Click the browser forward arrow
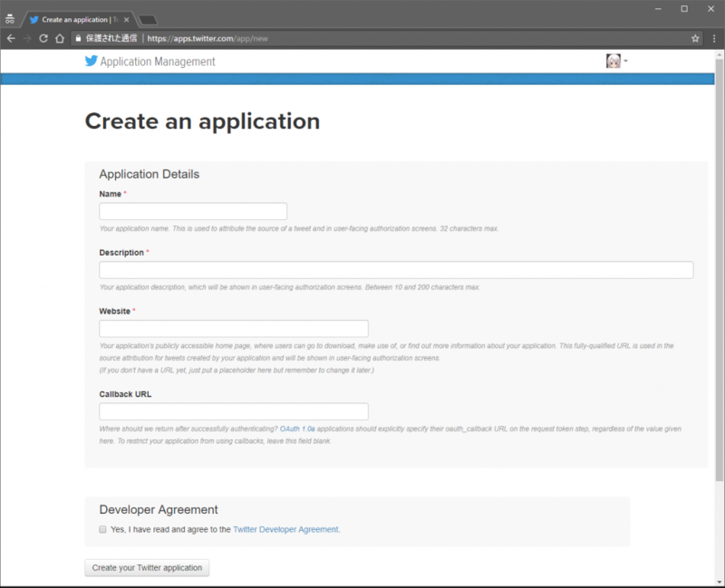Screen dimensions: 725x588 [x=27, y=38]
